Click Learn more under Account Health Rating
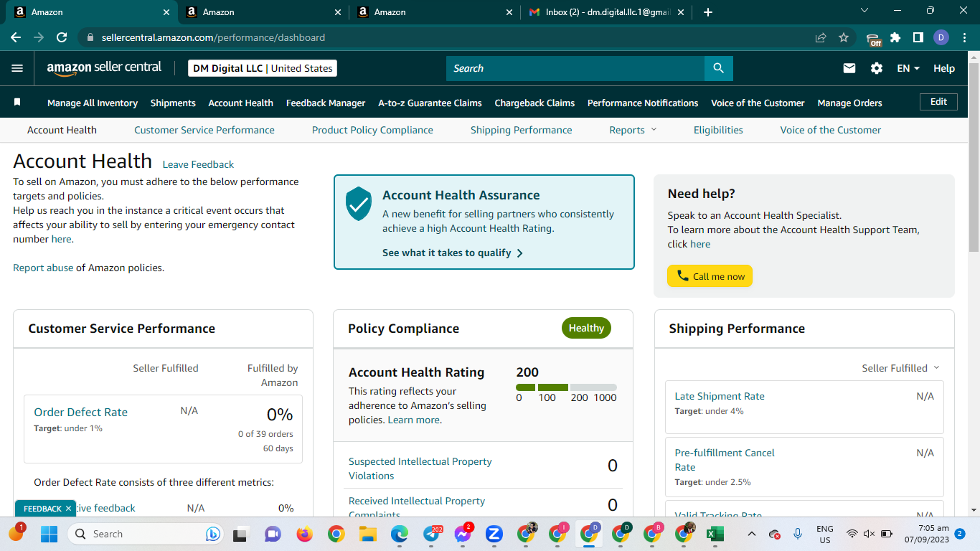 (413, 420)
